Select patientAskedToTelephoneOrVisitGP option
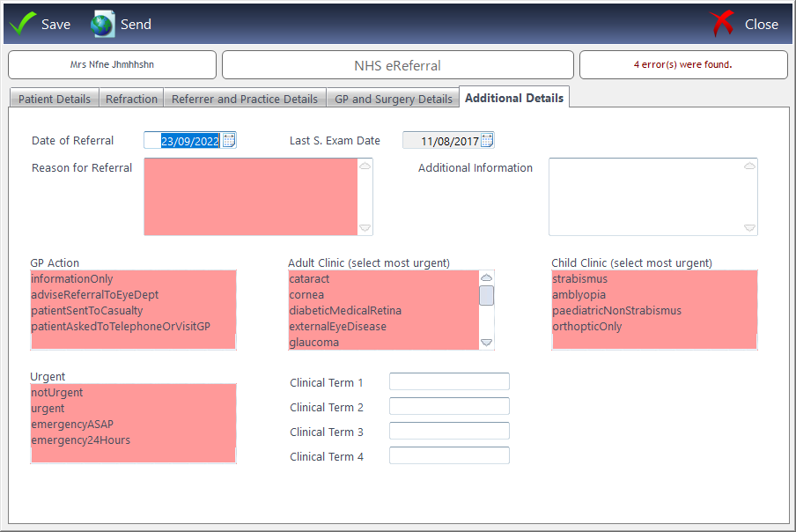 133,326
